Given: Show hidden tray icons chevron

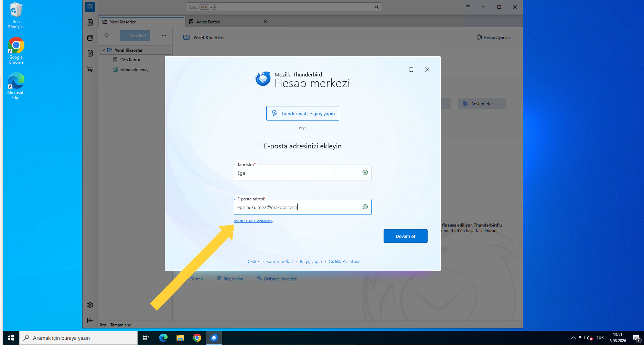Looking at the screenshot, I should (x=573, y=338).
